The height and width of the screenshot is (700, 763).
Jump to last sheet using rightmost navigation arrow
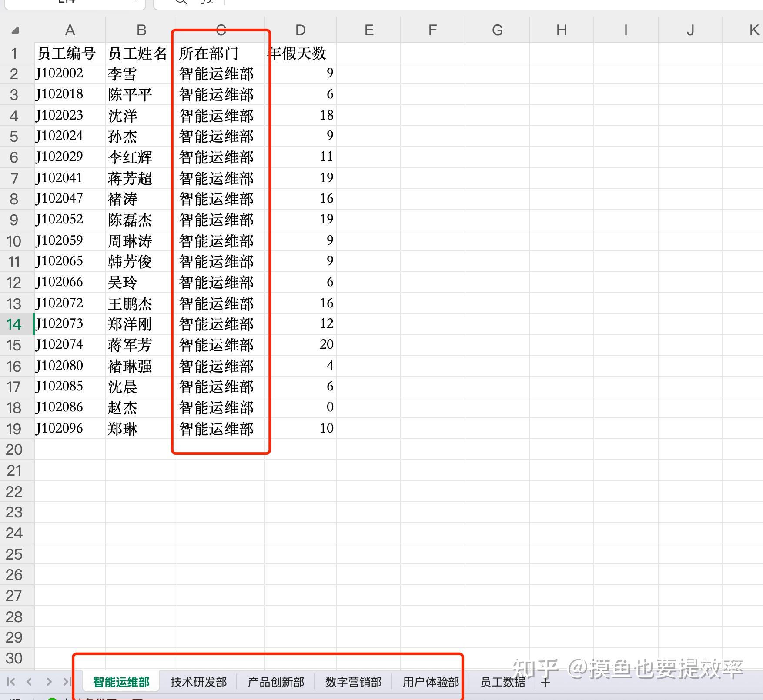coord(67,682)
